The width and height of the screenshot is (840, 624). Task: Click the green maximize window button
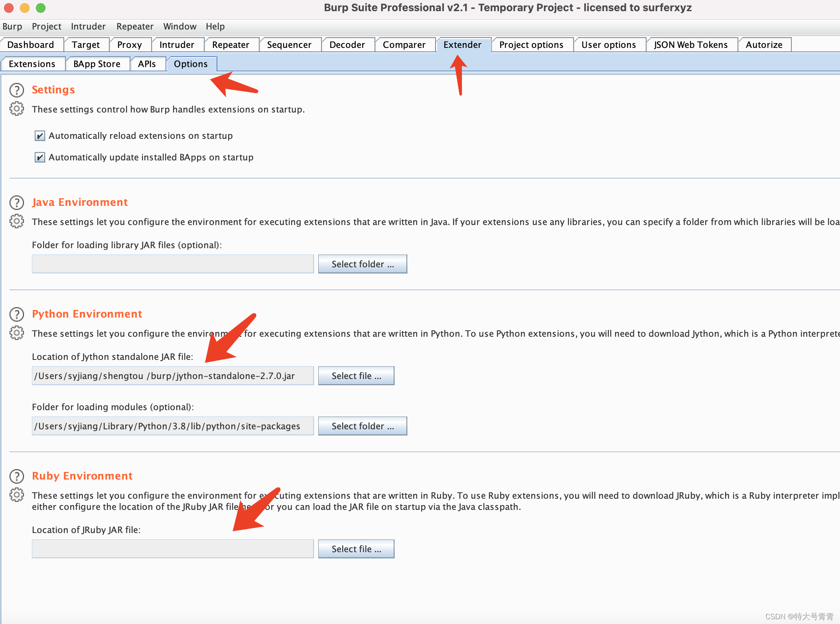(x=41, y=8)
